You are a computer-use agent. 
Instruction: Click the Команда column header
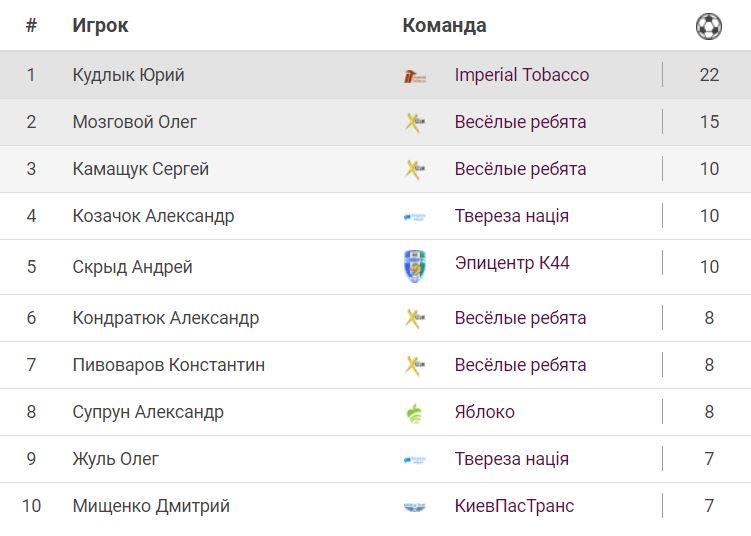tap(444, 26)
